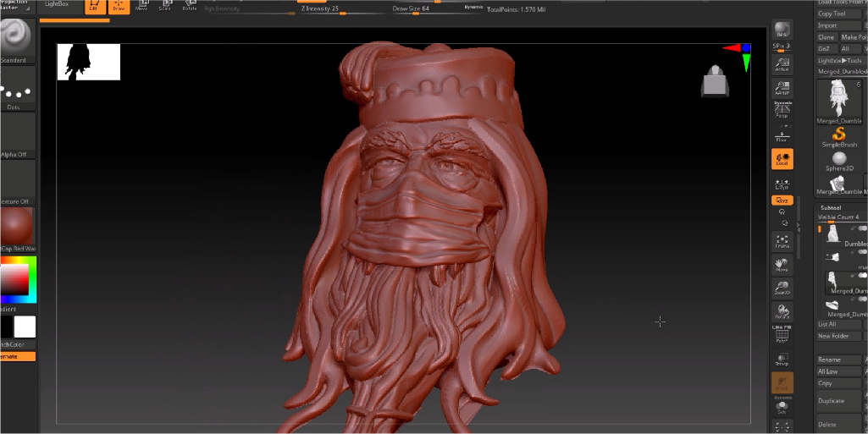Click the Move view icon on right shelf
The image size is (868, 434).
pyautogui.click(x=782, y=265)
